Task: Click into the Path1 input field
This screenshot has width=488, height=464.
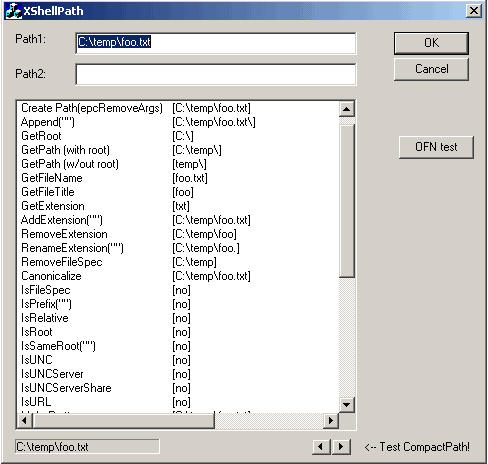Action: pyautogui.click(x=216, y=43)
